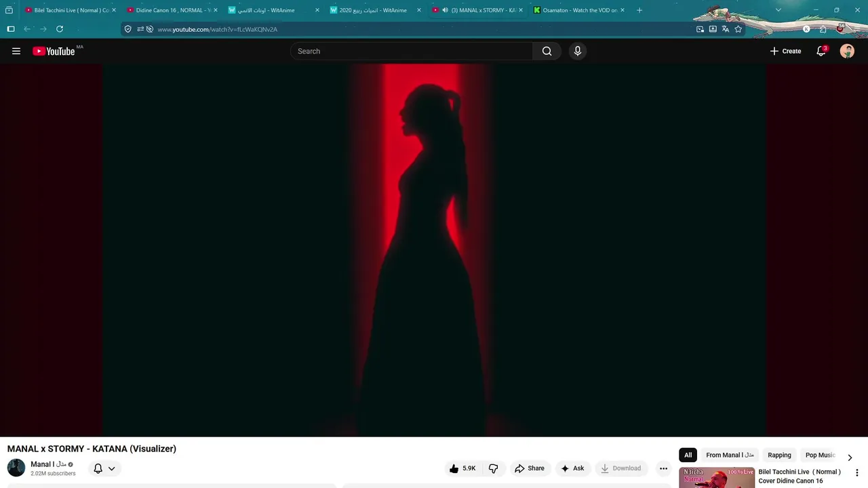This screenshot has width=868, height=488.
Task: Reload the current page
Action: 60,29
